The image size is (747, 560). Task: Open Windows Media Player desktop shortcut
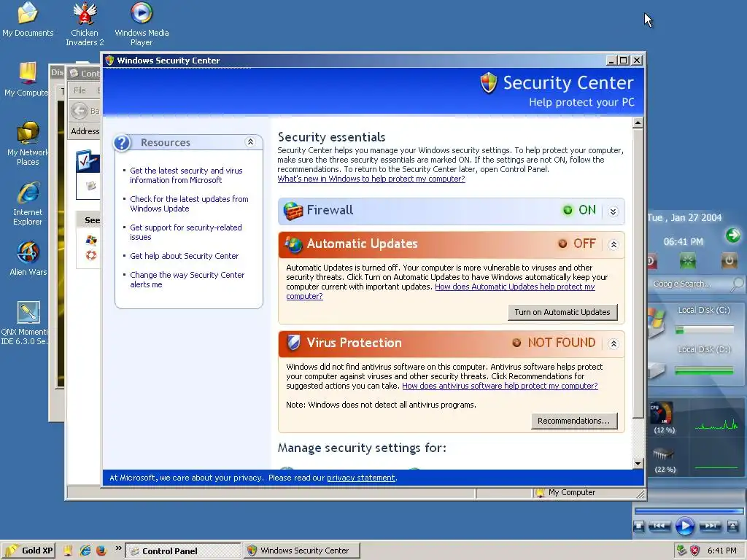point(142,24)
